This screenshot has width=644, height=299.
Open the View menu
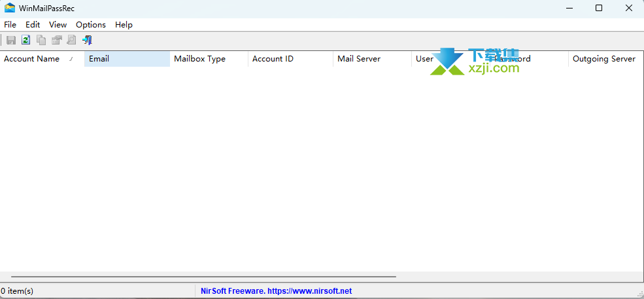[x=58, y=25]
